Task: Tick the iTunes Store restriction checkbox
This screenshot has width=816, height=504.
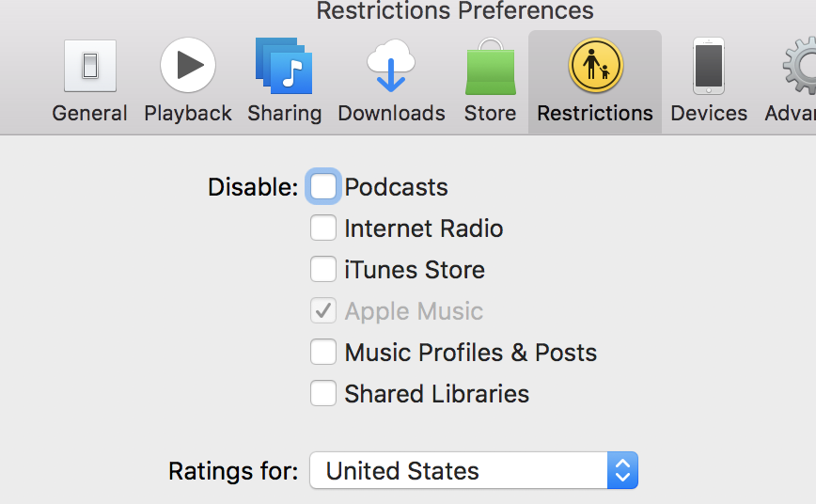Action: pos(323,270)
